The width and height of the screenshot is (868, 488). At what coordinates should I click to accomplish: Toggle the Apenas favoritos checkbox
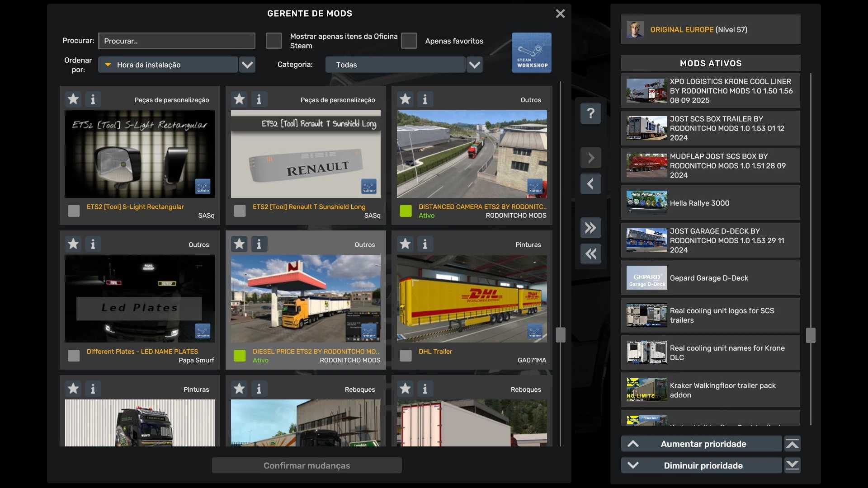[409, 41]
